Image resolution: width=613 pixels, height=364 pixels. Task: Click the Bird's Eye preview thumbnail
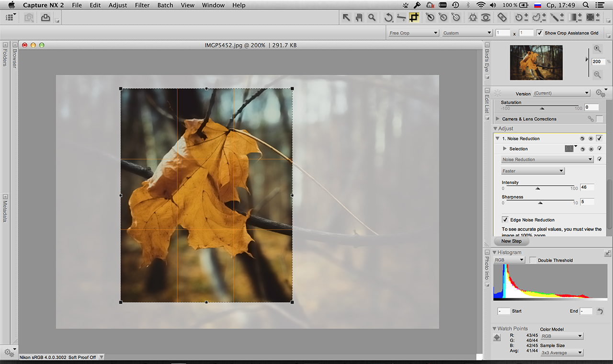pyautogui.click(x=536, y=62)
